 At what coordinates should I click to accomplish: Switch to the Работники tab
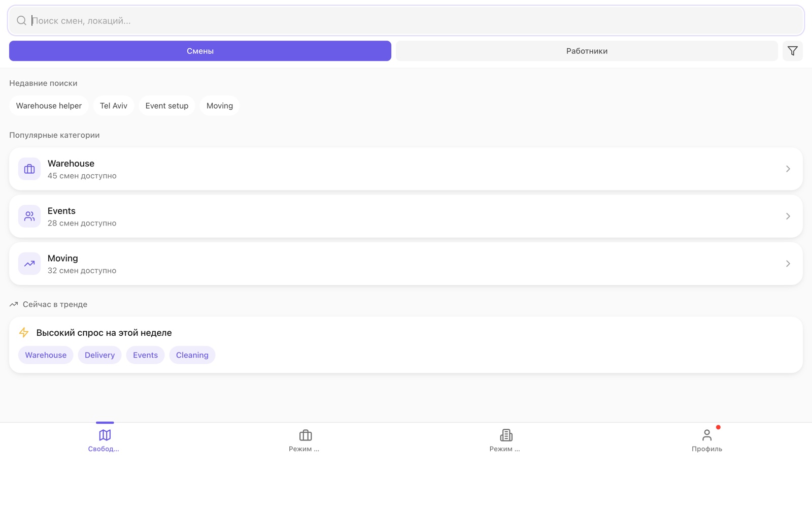[587, 51]
